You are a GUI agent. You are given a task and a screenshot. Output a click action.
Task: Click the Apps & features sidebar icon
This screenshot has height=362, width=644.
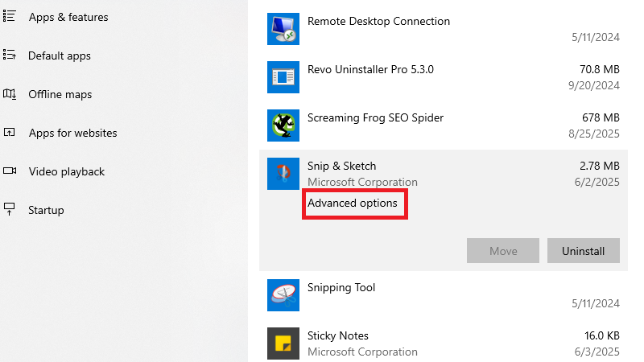pos(10,17)
